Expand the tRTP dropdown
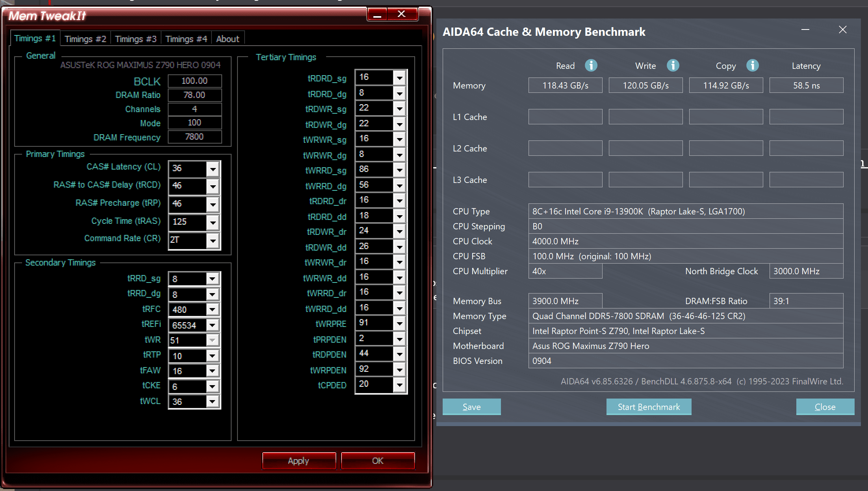 pyautogui.click(x=212, y=356)
